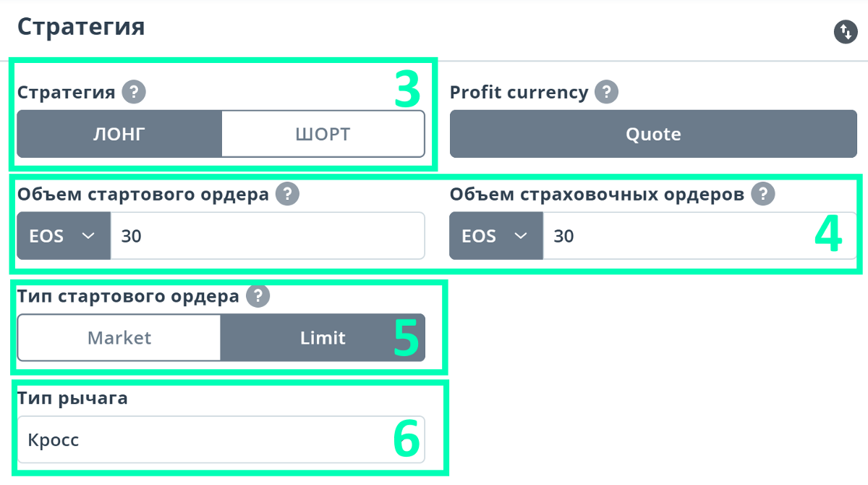
Task: Set start order type to Limit
Action: 323,337
